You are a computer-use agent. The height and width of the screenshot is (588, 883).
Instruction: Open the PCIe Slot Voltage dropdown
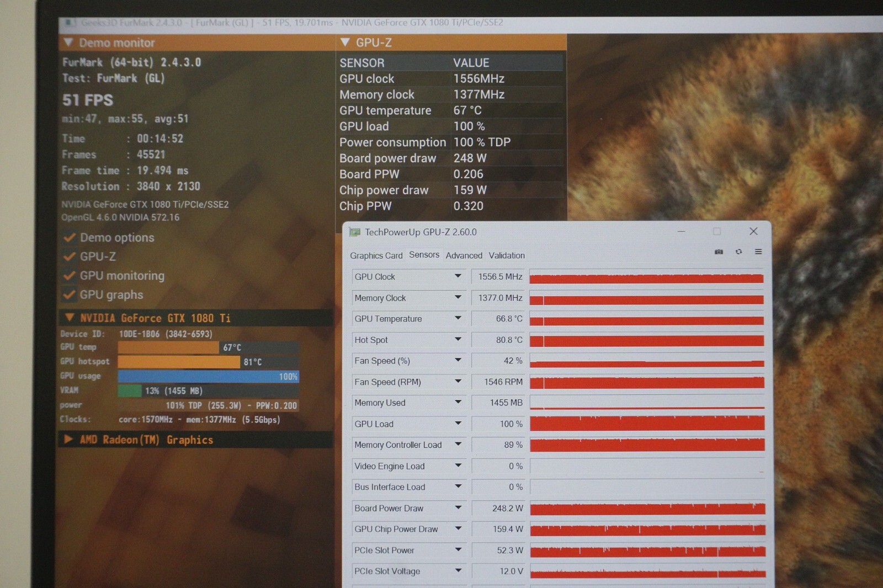click(x=458, y=570)
